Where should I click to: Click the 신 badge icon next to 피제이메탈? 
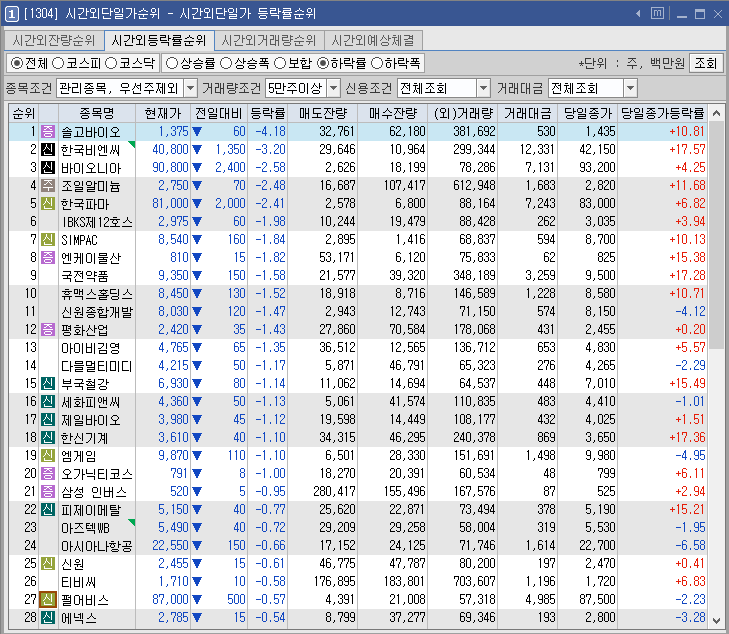pyautogui.click(x=48, y=509)
